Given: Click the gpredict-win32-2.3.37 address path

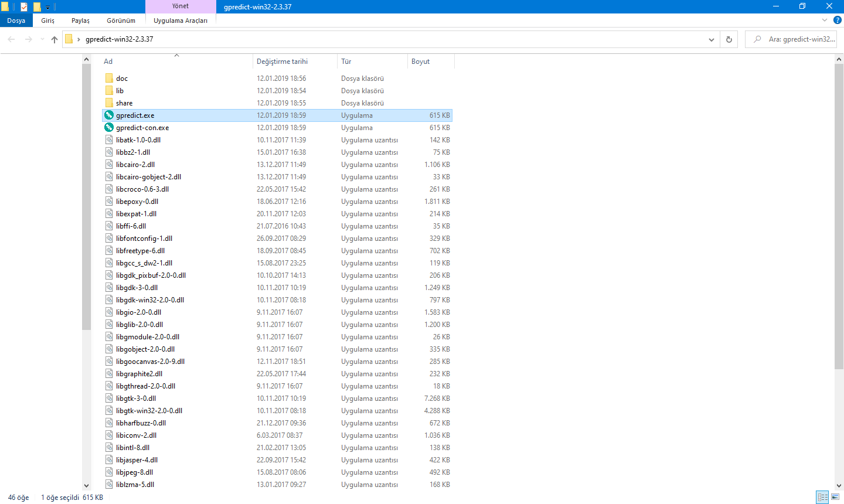Looking at the screenshot, I should pos(119,39).
